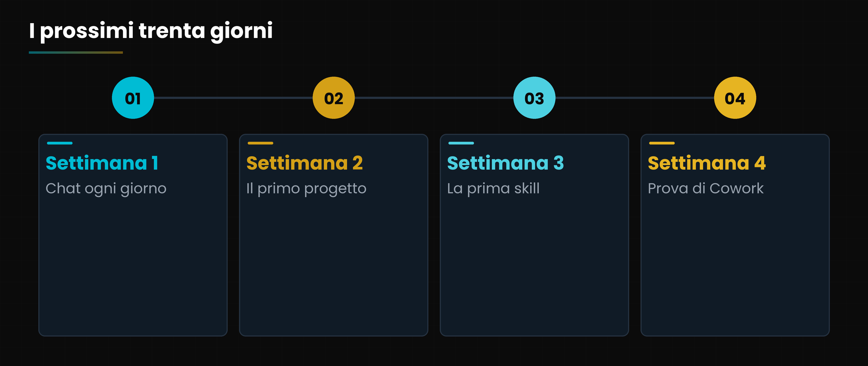
Task: Click timeline line between 01 and 02
Action: [233, 98]
